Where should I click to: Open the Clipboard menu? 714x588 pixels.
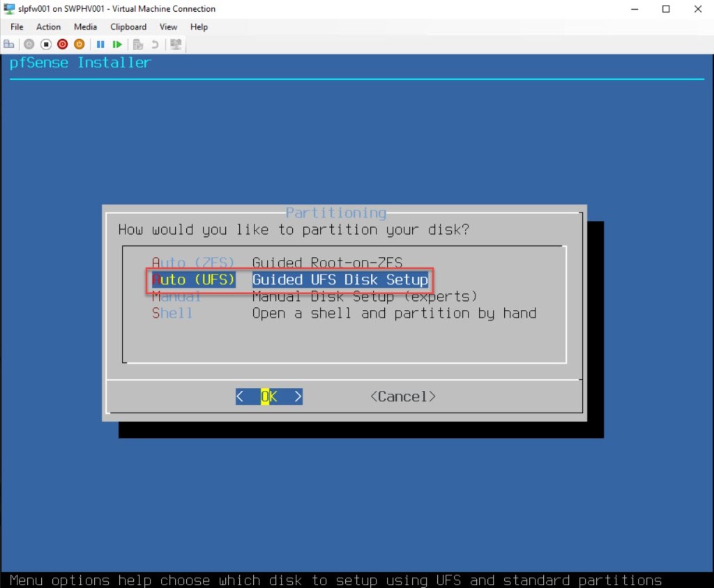(128, 26)
